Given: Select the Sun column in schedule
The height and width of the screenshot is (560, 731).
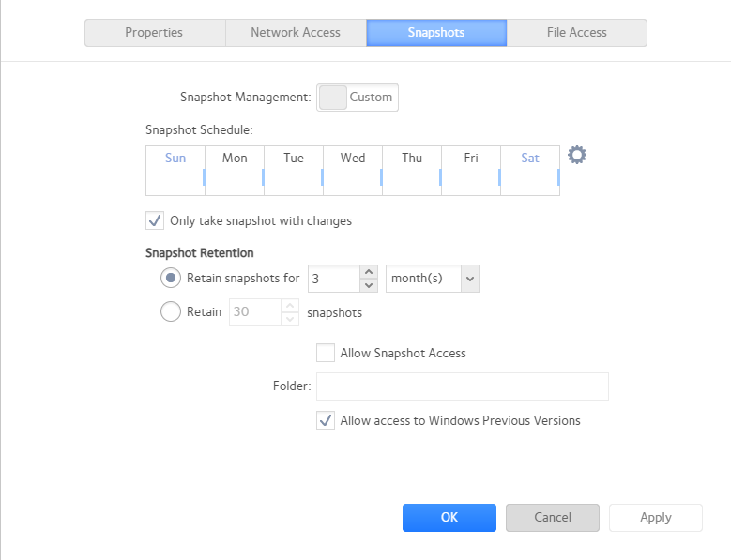Looking at the screenshot, I should 175,171.
